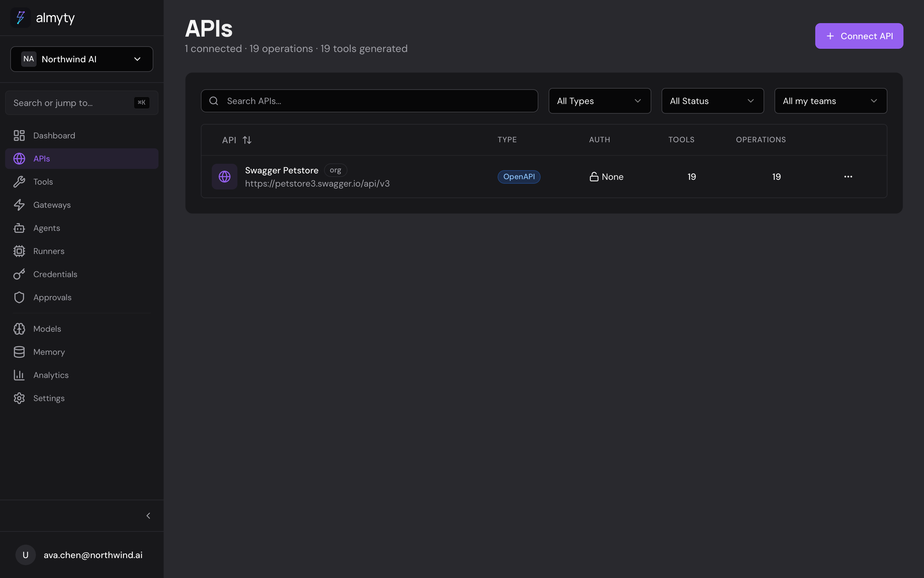Image resolution: width=924 pixels, height=578 pixels.
Task: Click the Connect API button
Action: [x=859, y=36]
